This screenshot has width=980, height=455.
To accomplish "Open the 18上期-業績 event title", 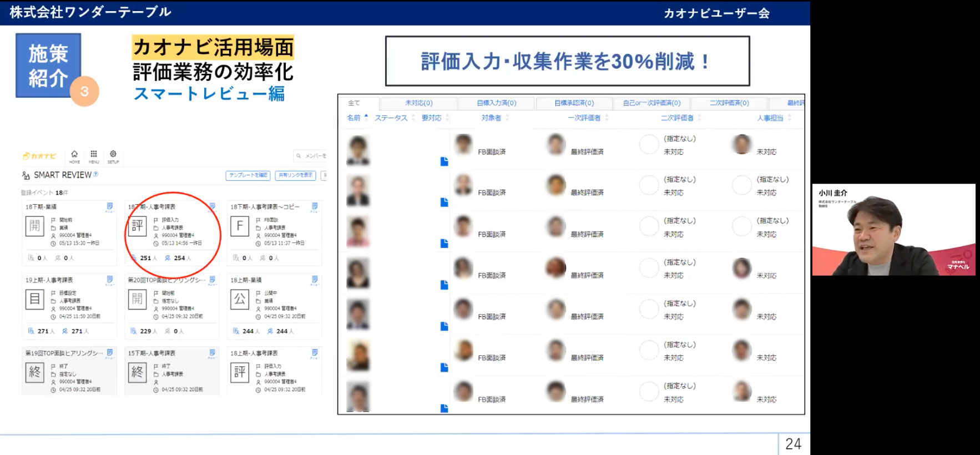I will pos(246,280).
